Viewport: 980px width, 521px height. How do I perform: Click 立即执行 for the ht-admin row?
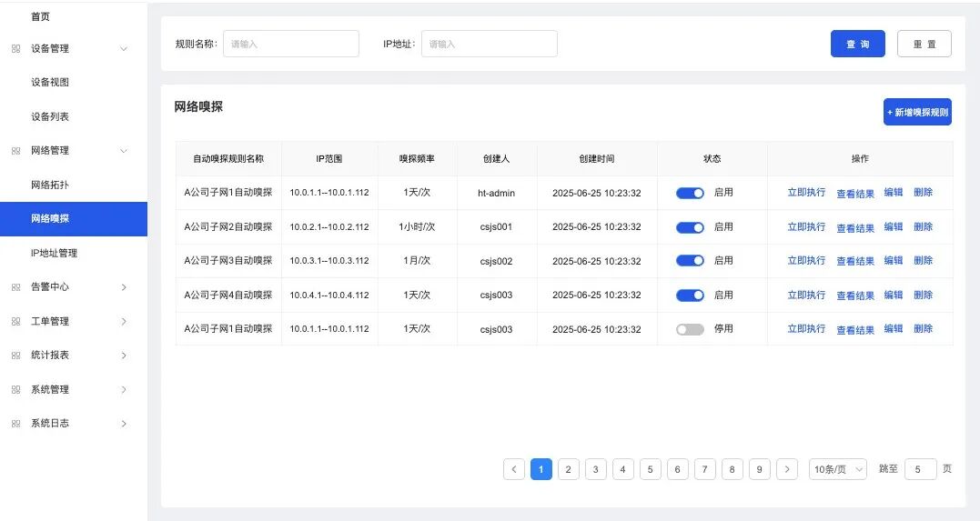tap(806, 193)
